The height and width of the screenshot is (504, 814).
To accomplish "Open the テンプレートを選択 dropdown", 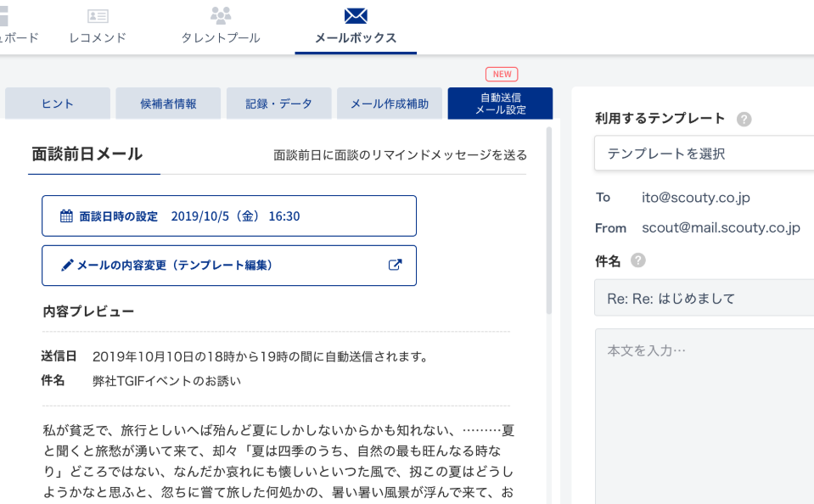I will 704,153.
